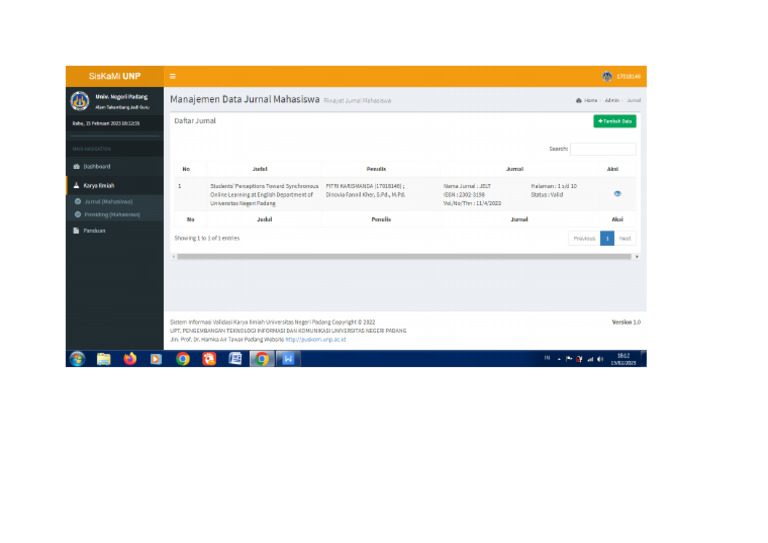Click the Univ. Negeri Padang emblem

pos(80,101)
